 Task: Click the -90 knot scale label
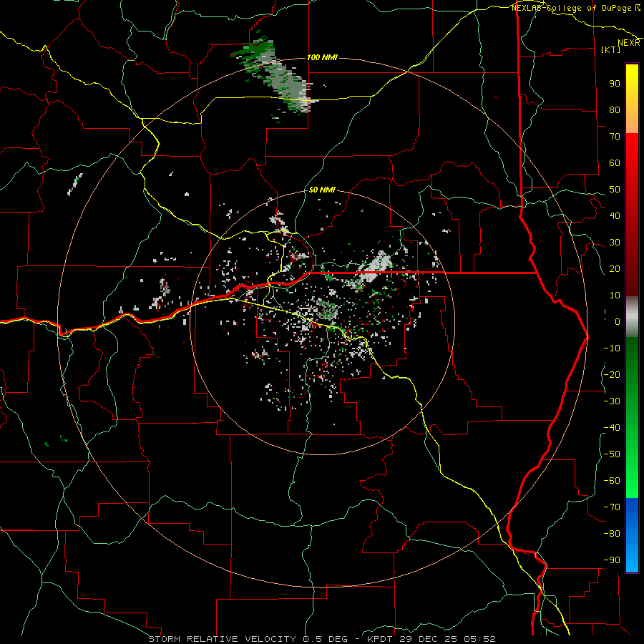pyautogui.click(x=612, y=560)
